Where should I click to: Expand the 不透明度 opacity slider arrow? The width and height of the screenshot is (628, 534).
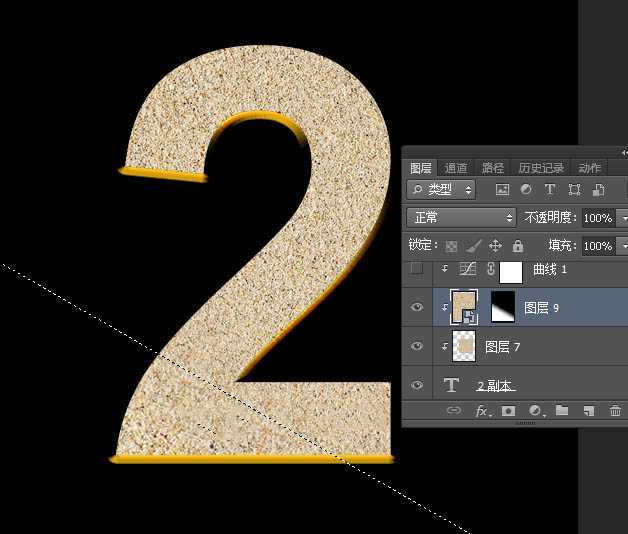623,217
